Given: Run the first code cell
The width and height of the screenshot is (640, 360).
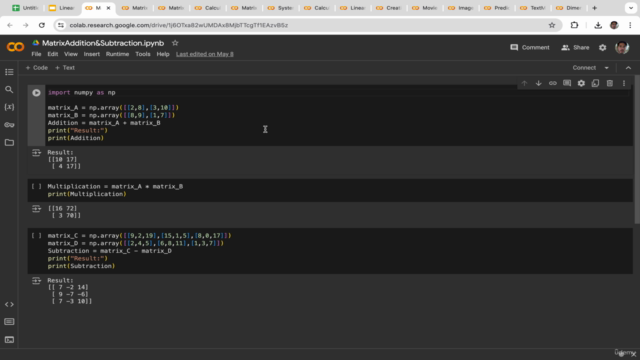Looking at the screenshot, I should 36,93.
